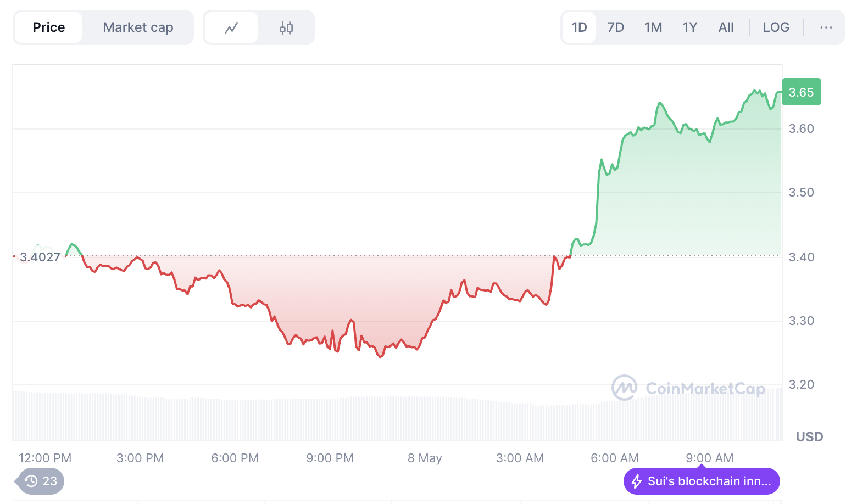Click the 9:00 AM time axis label
This screenshot has width=857, height=504.
[709, 458]
